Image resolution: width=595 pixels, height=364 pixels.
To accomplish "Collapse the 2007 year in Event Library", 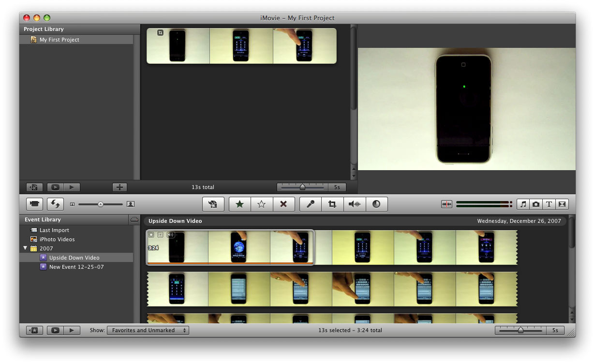I will tap(25, 248).
